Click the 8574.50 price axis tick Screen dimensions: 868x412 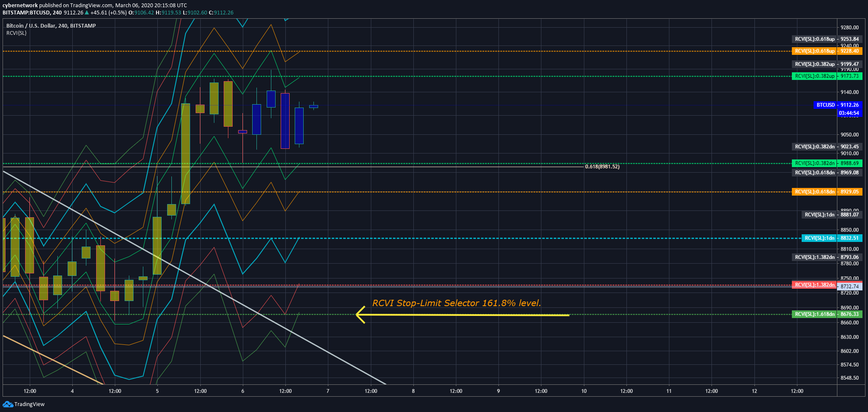[850, 365]
